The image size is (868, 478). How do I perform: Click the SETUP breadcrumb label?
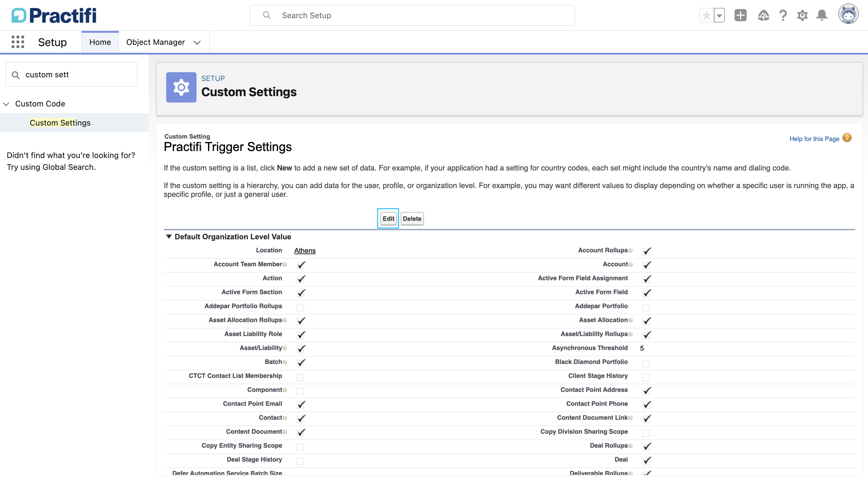click(213, 79)
